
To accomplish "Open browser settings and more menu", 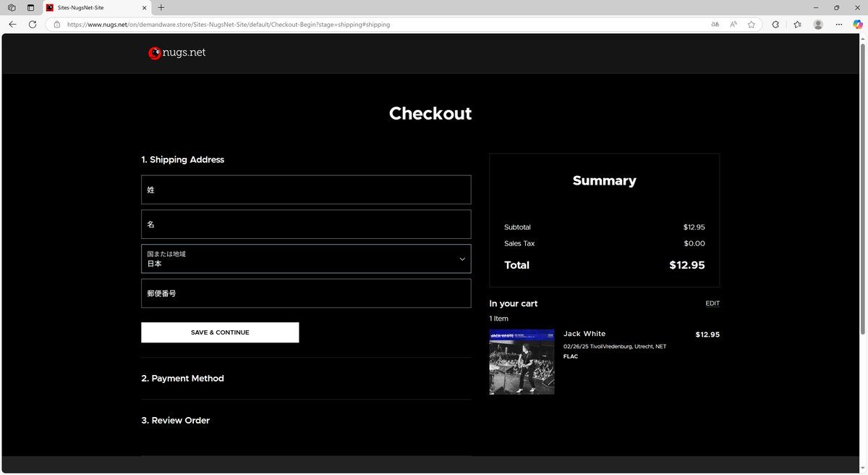I will click(x=839, y=24).
